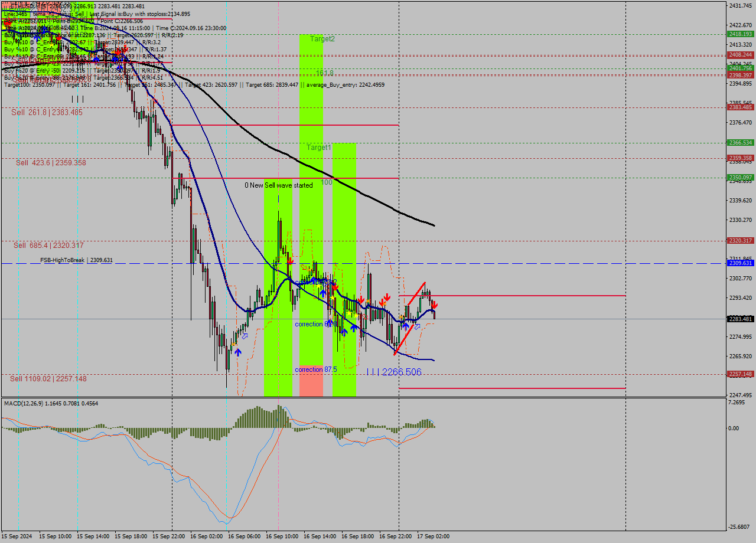
Task: Click the red 2359.358 price tag
Action: tap(740, 158)
